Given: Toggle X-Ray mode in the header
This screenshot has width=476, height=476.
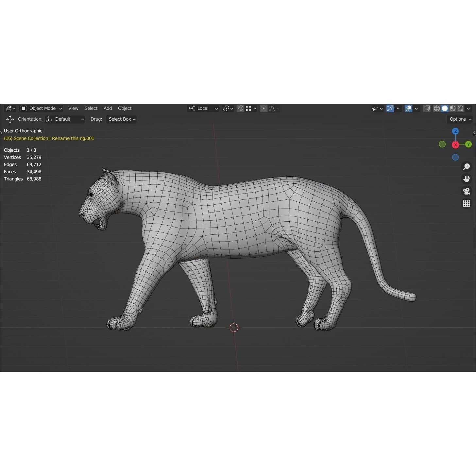Looking at the screenshot, I should tap(426, 108).
